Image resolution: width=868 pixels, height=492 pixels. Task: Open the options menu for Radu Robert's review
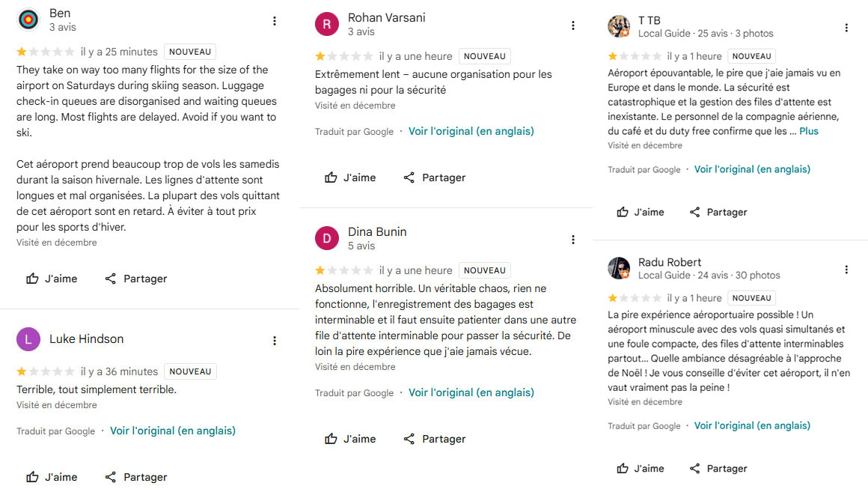tap(846, 270)
